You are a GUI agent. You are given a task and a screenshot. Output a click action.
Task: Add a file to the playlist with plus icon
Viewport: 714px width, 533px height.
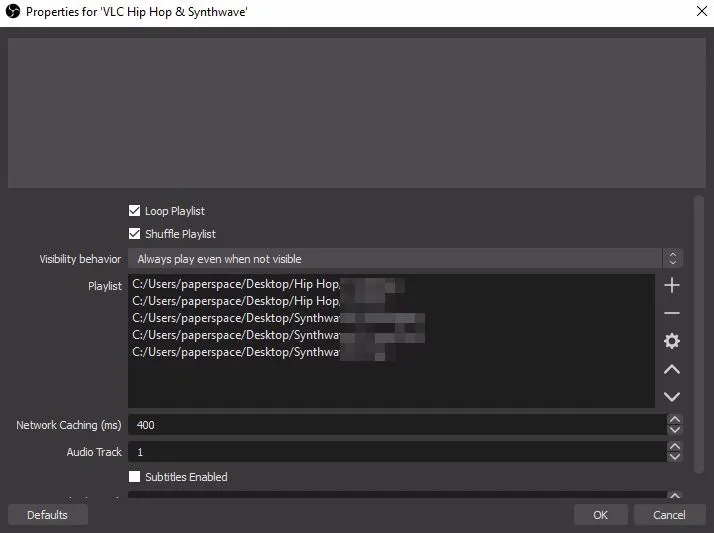672,285
